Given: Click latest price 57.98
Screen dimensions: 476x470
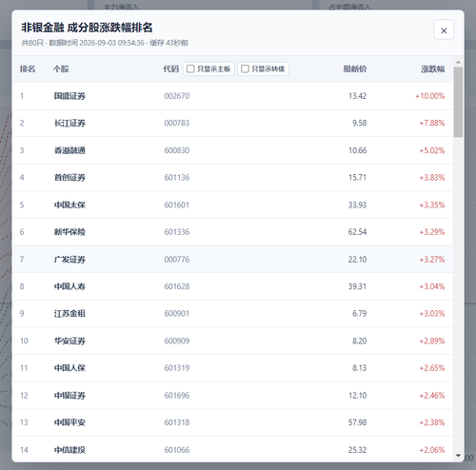Looking at the screenshot, I should tap(357, 422).
